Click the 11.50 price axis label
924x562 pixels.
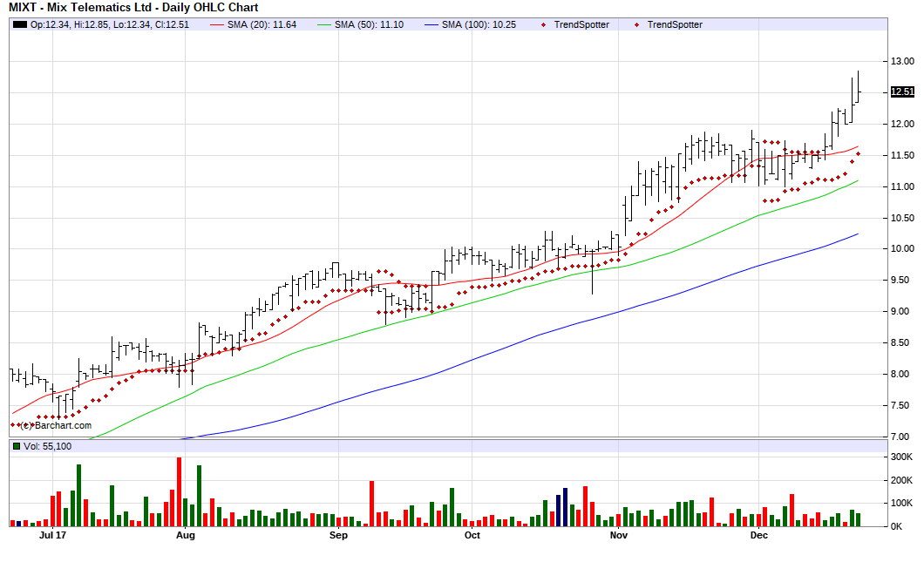[x=902, y=155]
